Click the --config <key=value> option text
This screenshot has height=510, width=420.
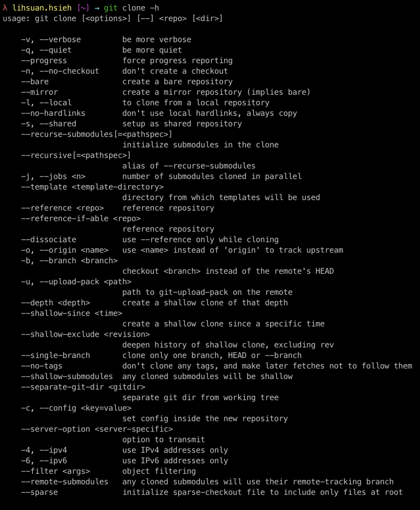[x=85, y=408]
